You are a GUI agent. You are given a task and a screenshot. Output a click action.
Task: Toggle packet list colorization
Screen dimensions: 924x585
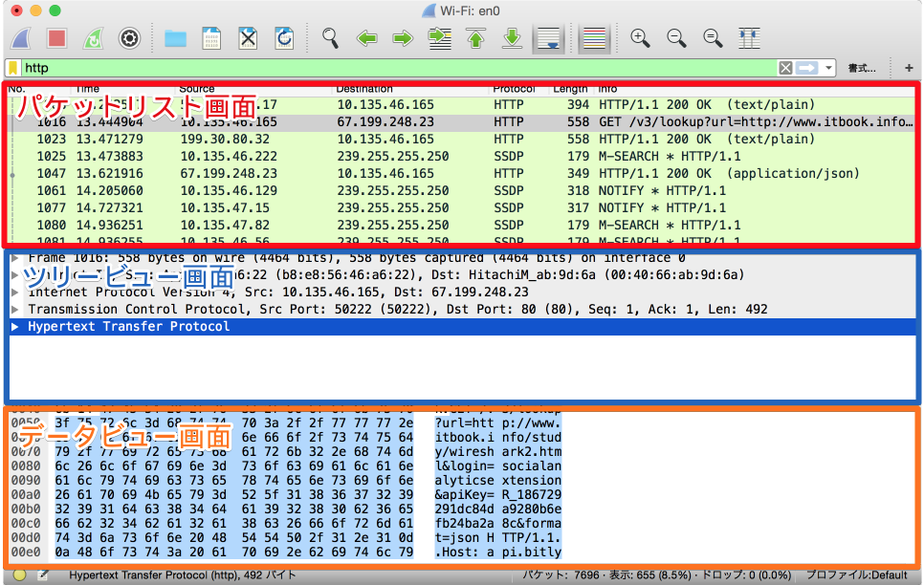(x=594, y=39)
